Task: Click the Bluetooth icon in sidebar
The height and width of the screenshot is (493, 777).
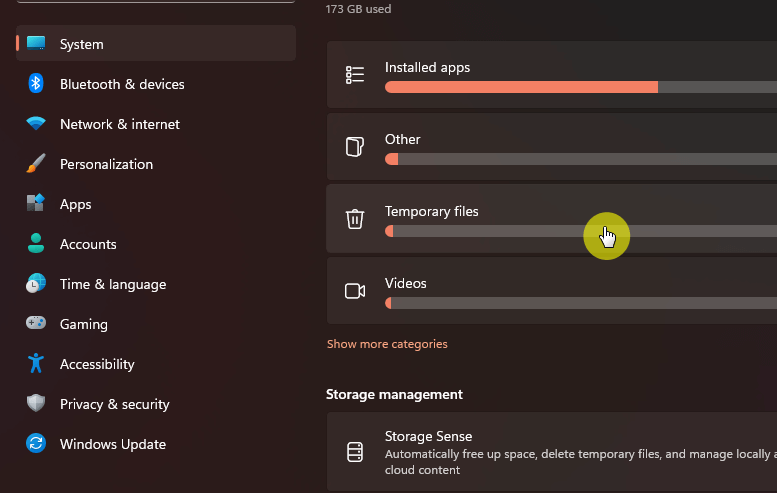Action: point(36,83)
